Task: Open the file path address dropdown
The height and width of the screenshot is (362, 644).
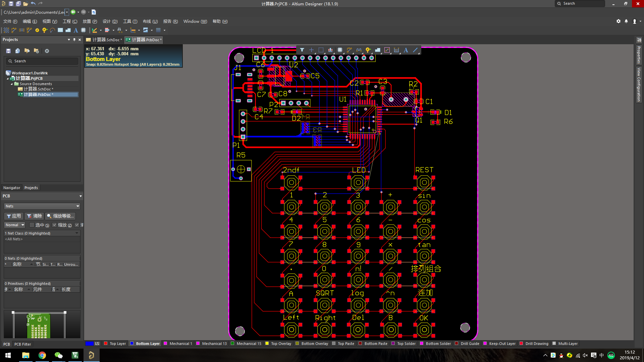Action: coord(67,12)
